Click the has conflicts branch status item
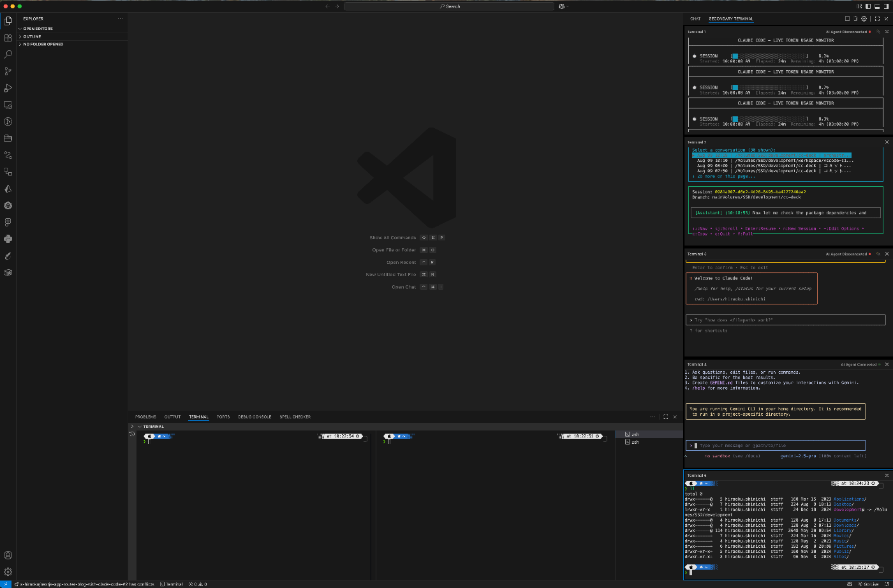893x588 pixels. [x=84, y=584]
